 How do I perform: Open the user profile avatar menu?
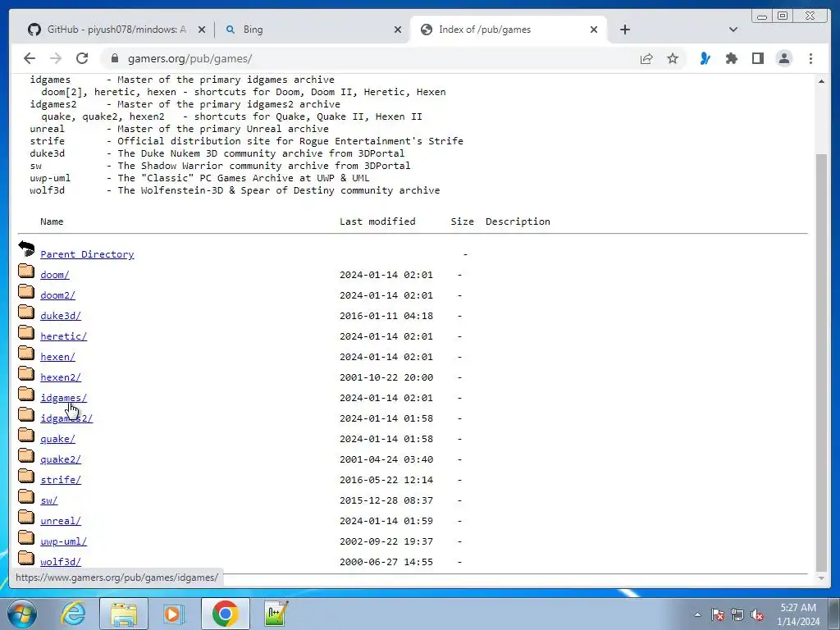coord(783,58)
